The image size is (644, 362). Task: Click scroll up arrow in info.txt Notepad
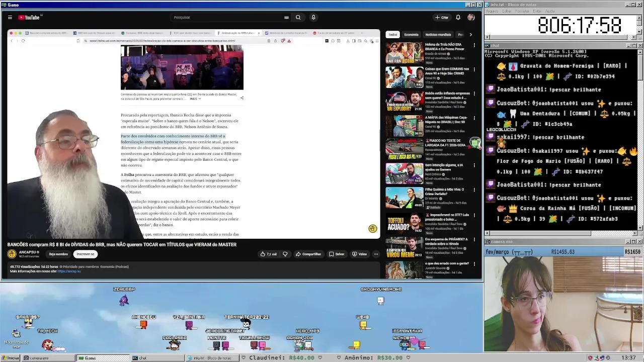pyautogui.click(x=640, y=17)
